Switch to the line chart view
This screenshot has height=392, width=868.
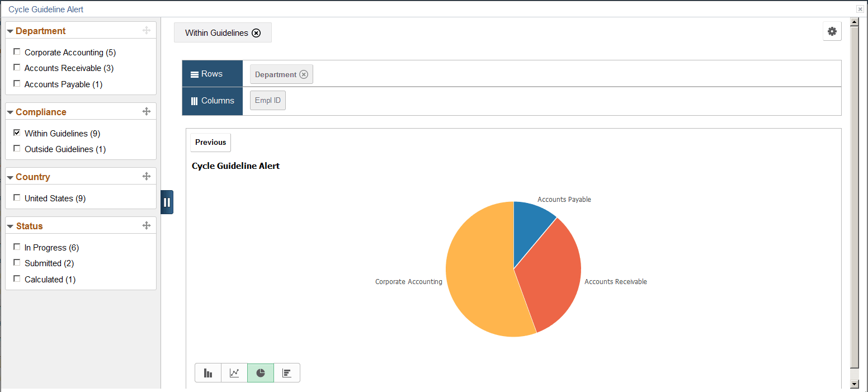click(234, 372)
